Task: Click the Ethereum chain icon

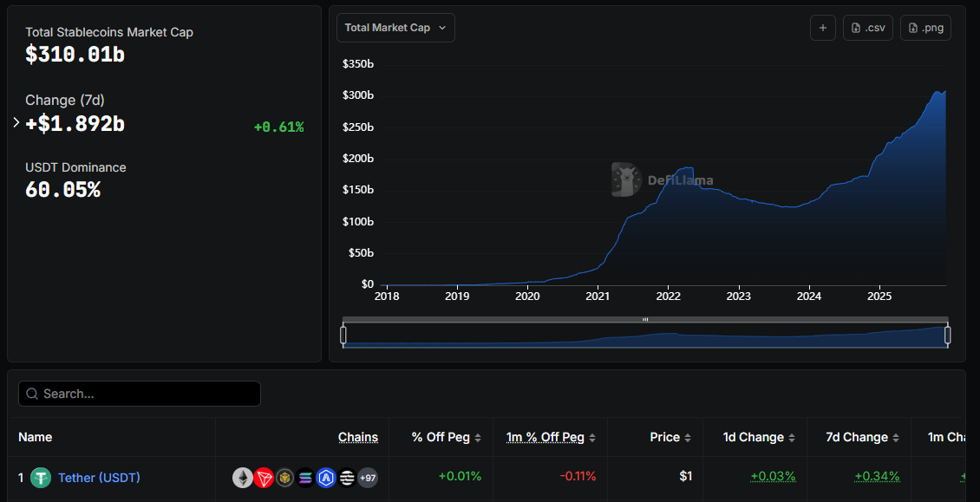Action: [243, 478]
